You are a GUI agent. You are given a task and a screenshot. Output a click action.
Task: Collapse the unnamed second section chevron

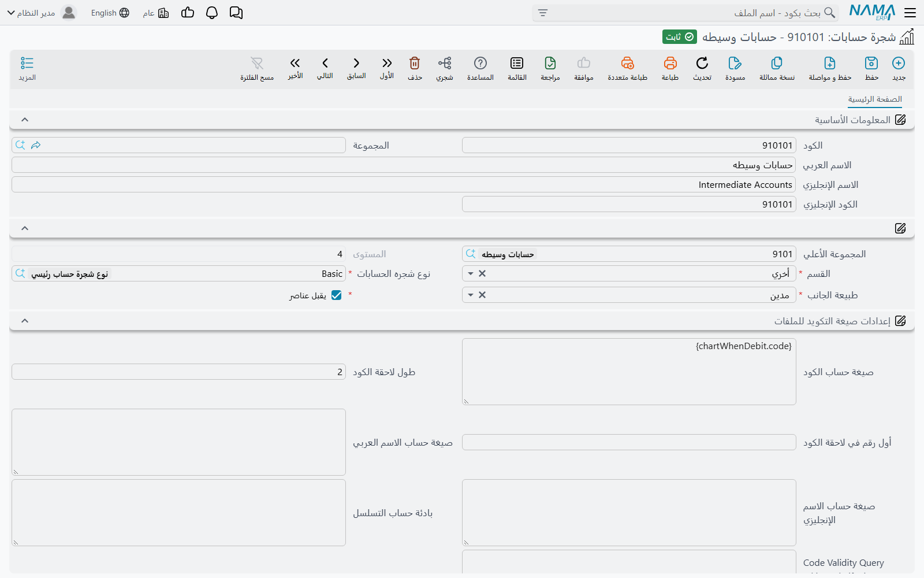point(25,228)
